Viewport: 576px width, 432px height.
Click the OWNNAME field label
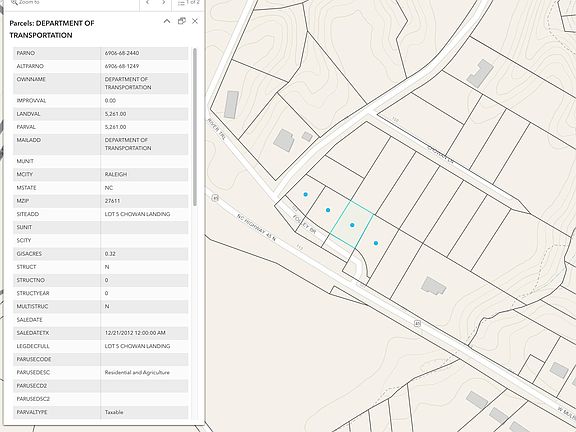[x=31, y=79]
